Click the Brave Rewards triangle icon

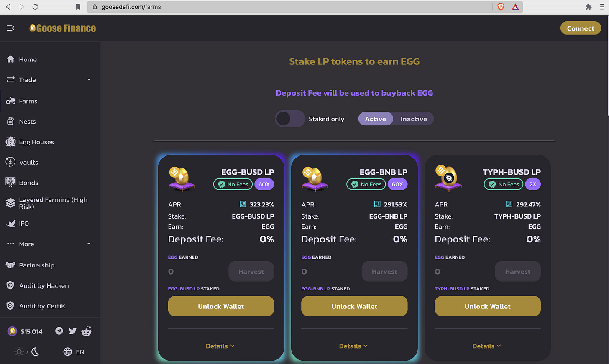click(x=515, y=7)
